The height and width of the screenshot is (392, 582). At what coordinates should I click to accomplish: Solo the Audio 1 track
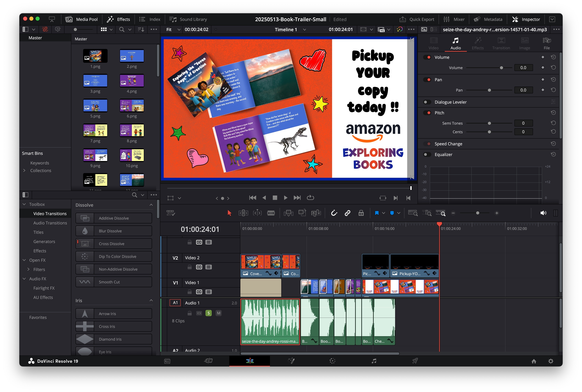pyautogui.click(x=208, y=313)
